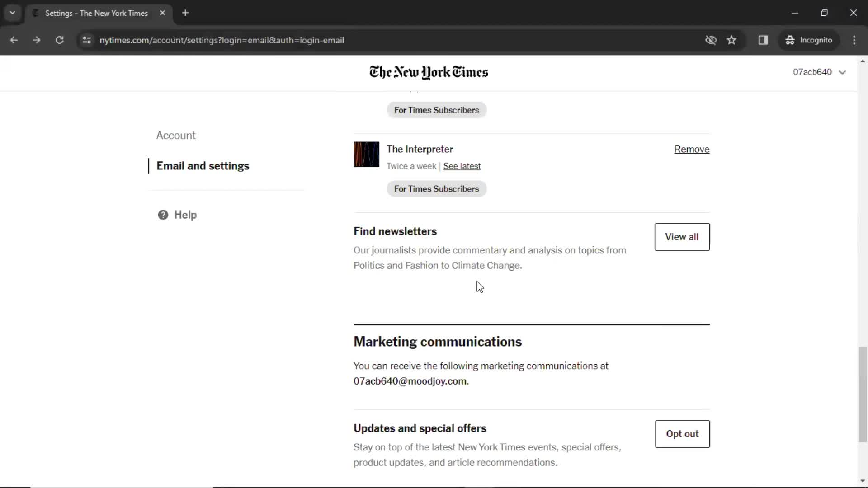
Task: Click View all newsletters button
Action: tap(681, 237)
